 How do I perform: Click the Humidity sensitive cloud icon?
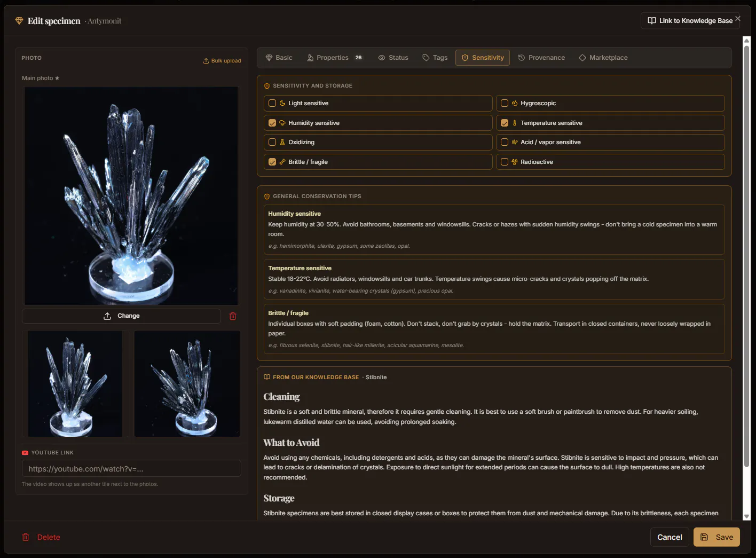pyautogui.click(x=282, y=123)
